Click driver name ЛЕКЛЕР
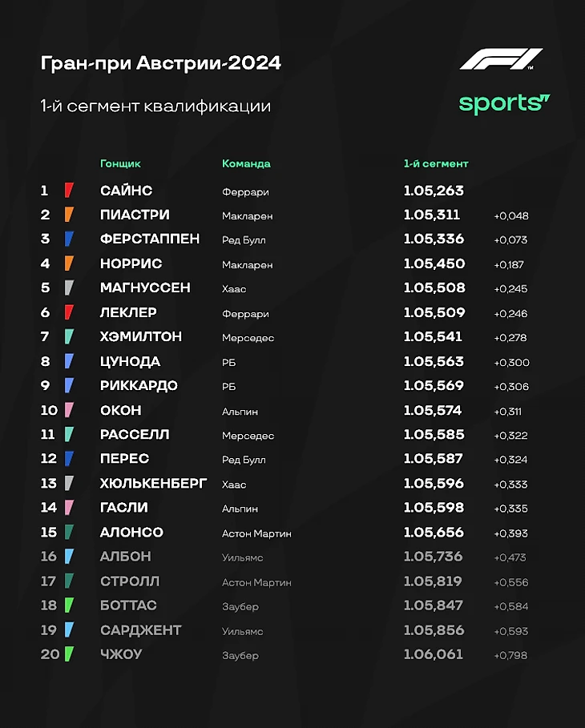585x728 pixels. point(128,312)
